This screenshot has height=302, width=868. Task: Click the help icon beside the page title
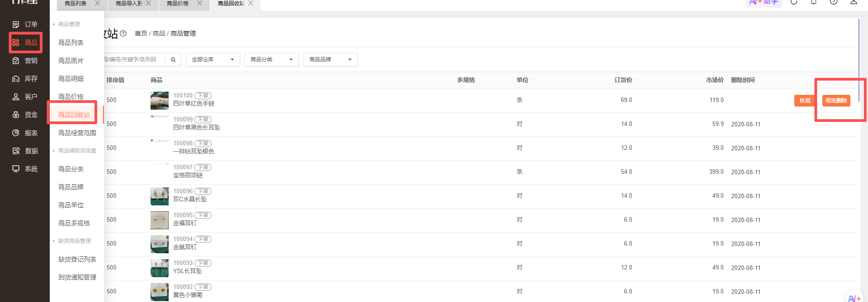pos(123,33)
